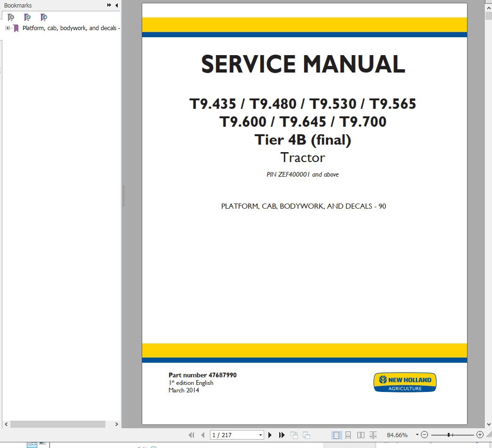Click the SERVICE MANUAL title text
The width and height of the screenshot is (492, 448).
[303, 64]
